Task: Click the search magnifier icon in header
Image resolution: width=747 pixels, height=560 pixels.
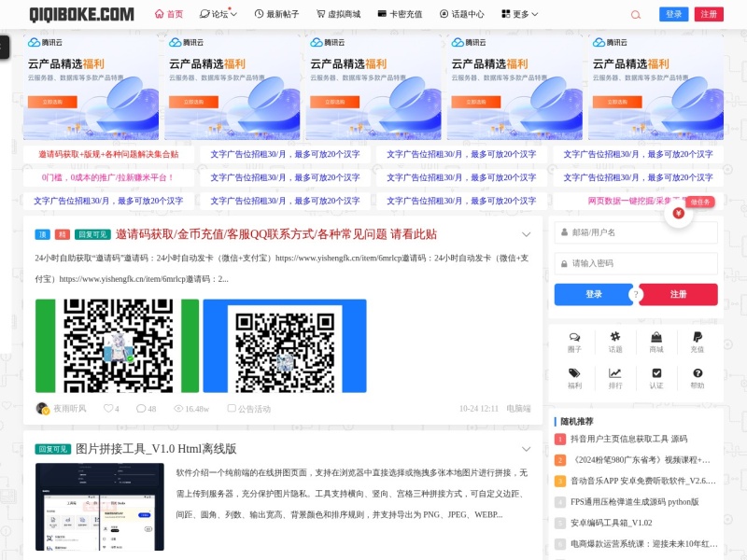Action: tap(636, 15)
